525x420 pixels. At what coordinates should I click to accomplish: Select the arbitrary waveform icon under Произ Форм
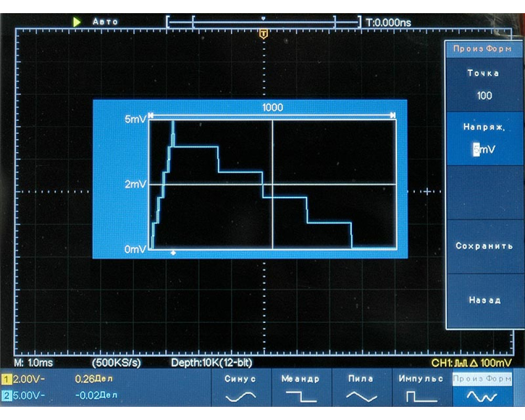[482, 397]
